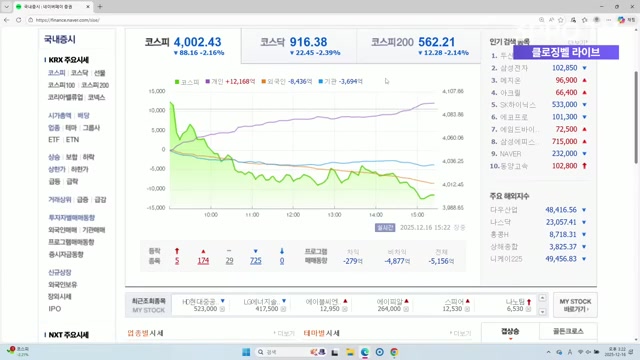Image resolution: width=640 pixels, height=360 pixels.
Task: Click purple 개인 legend swatch
Action: pos(208,82)
